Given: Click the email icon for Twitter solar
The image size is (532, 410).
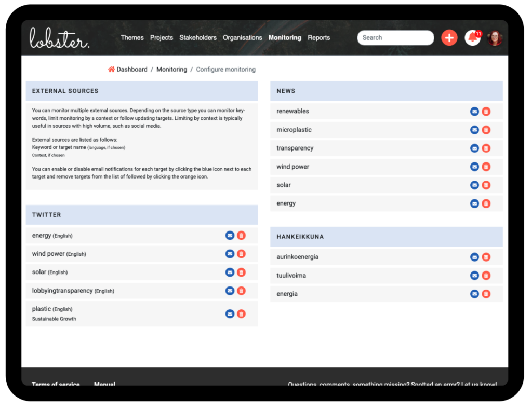Looking at the screenshot, I should 230,272.
